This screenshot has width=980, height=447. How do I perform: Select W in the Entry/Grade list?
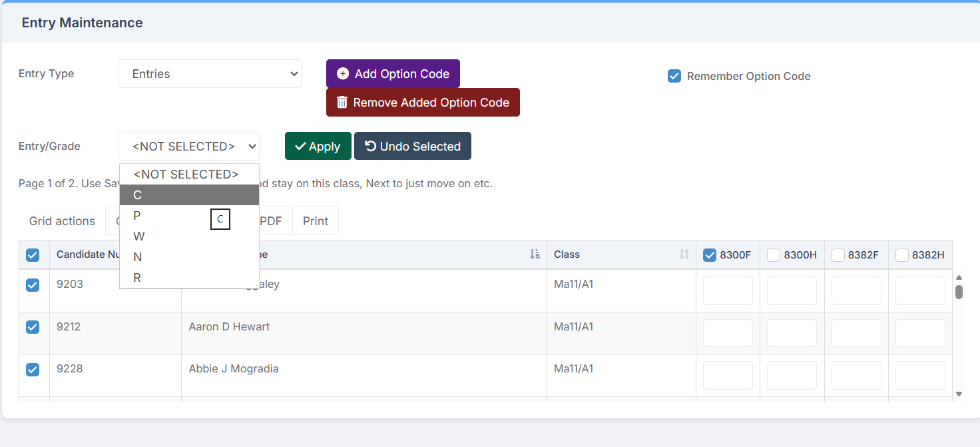point(189,236)
